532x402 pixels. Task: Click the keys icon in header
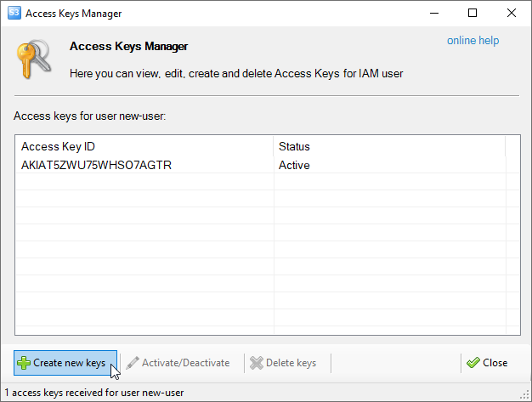34,59
